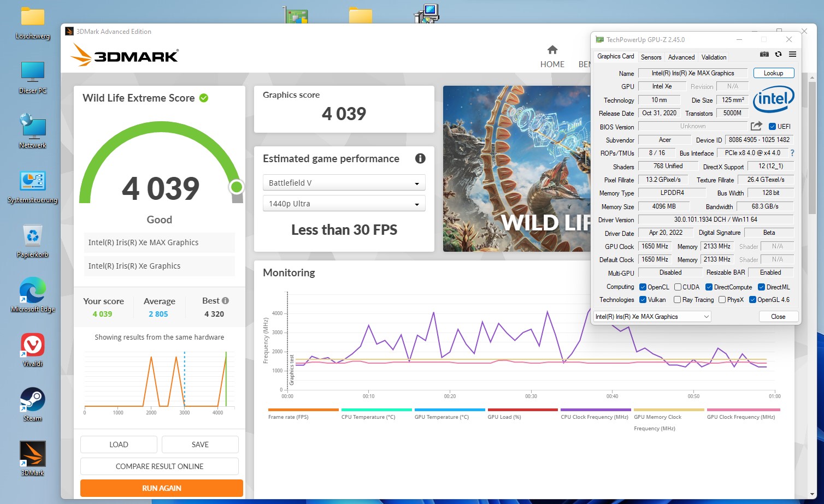824x504 pixels.
Task: Click the 3DMark logo in header
Action: tap(125, 55)
